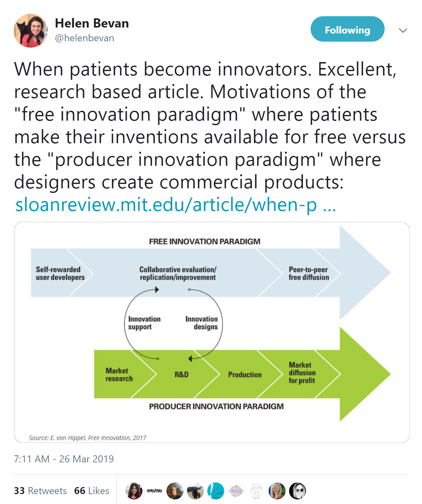Image resolution: width=422 pixels, height=504 pixels.
Task: View the 33 Retweets list
Action: (x=40, y=491)
